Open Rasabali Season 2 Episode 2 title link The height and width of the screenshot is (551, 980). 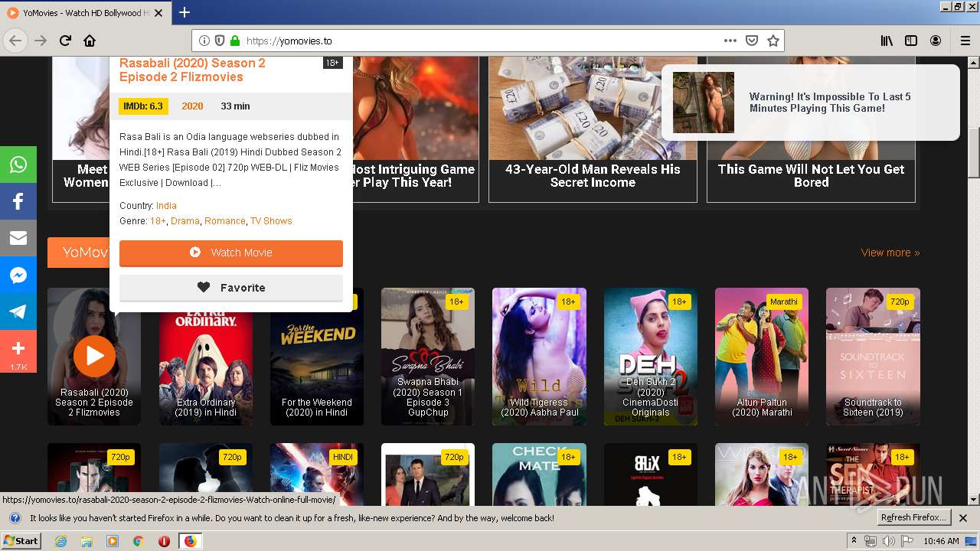[x=192, y=70]
